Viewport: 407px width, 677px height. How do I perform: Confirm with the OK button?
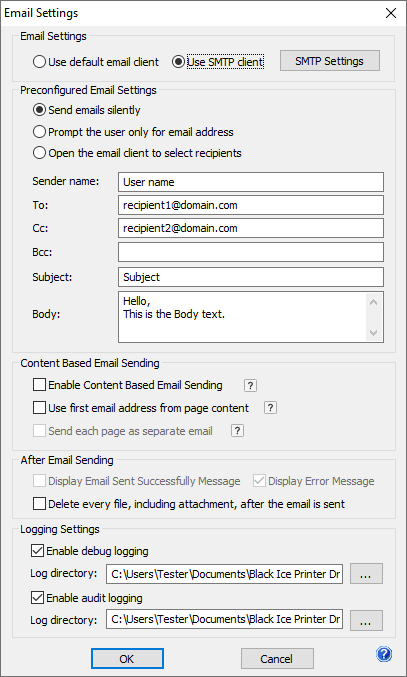[x=127, y=658]
